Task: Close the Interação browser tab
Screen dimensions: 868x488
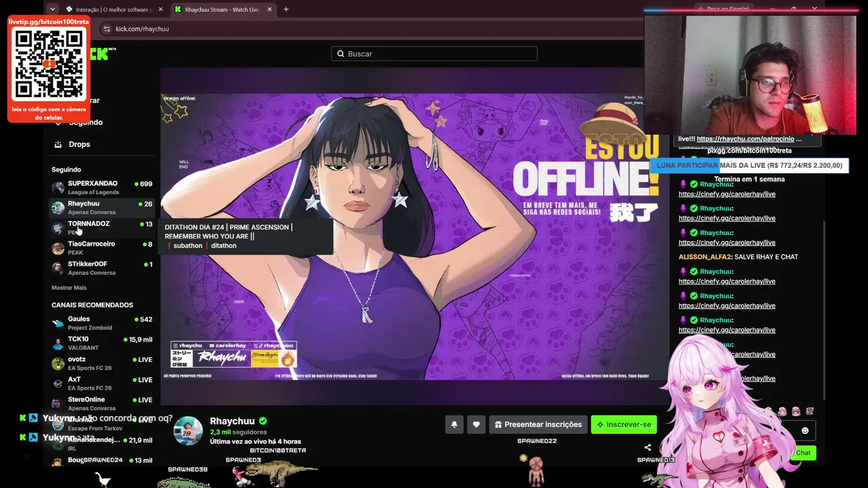Action: click(161, 9)
